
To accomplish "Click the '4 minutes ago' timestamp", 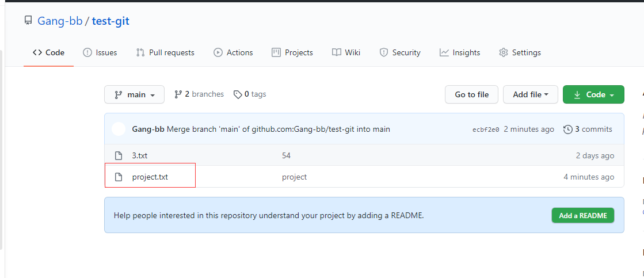I will coord(589,177).
